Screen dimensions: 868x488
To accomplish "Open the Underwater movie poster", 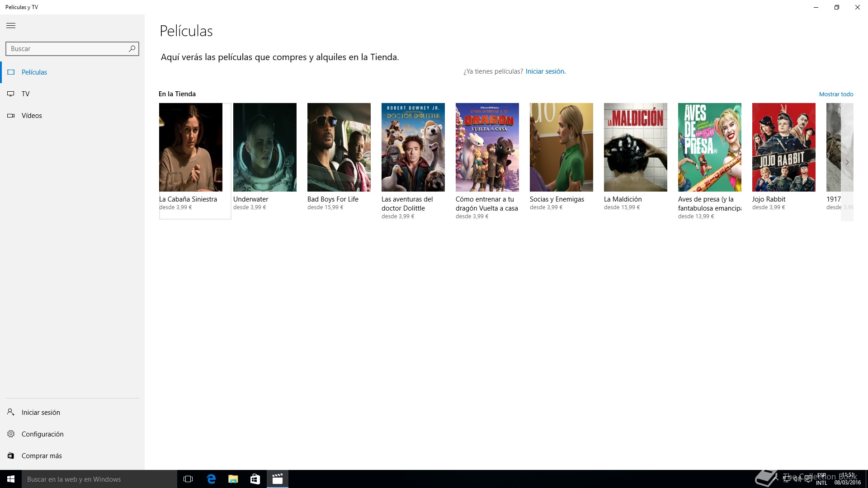I will pyautogui.click(x=265, y=147).
